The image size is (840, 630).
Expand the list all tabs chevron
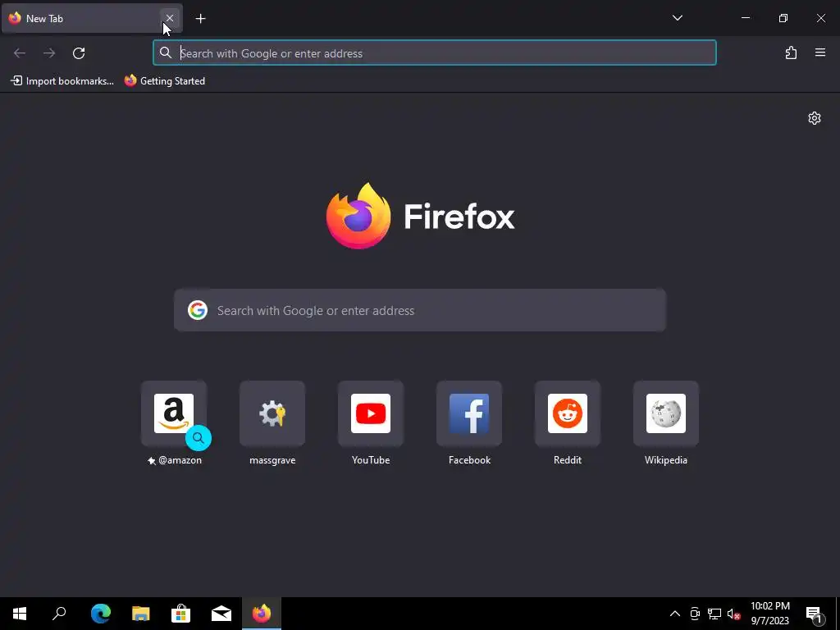point(677,18)
